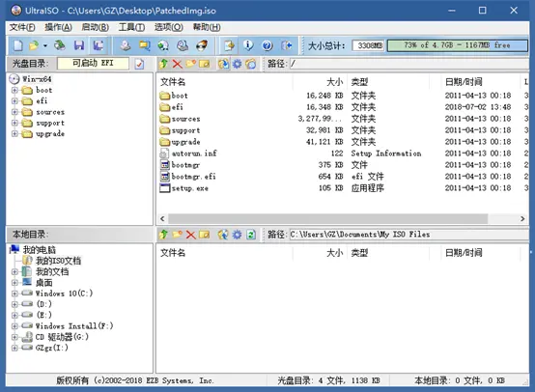The width and height of the screenshot is (535, 392).
Task: Open the 选项(O) menu
Action: point(169,27)
